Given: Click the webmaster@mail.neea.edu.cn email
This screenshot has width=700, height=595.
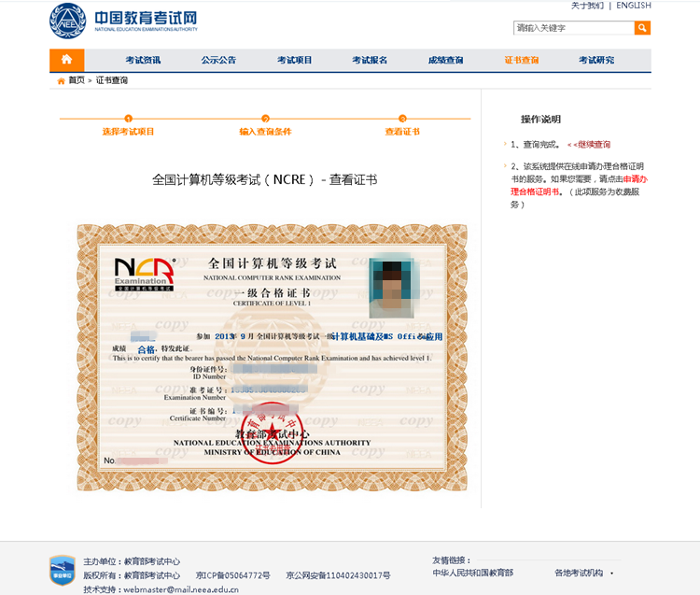Looking at the screenshot, I should (181, 589).
